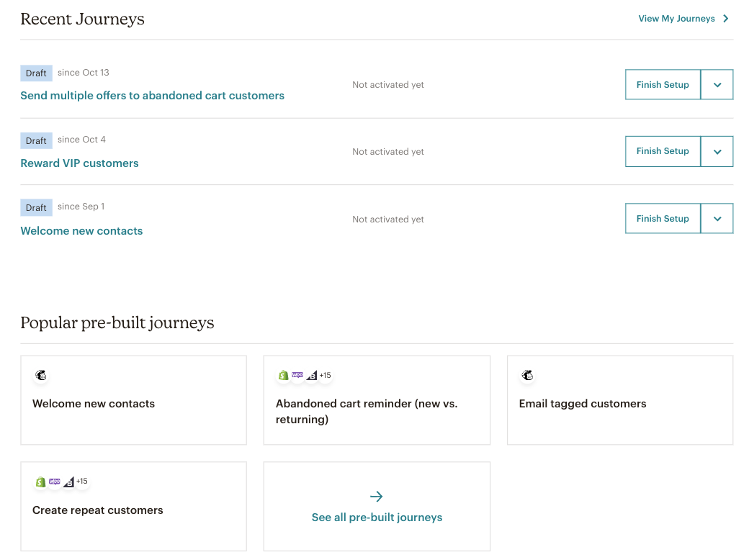The height and width of the screenshot is (560, 749).
Task: Click 'since Oct 4' date text
Action: [81, 140]
